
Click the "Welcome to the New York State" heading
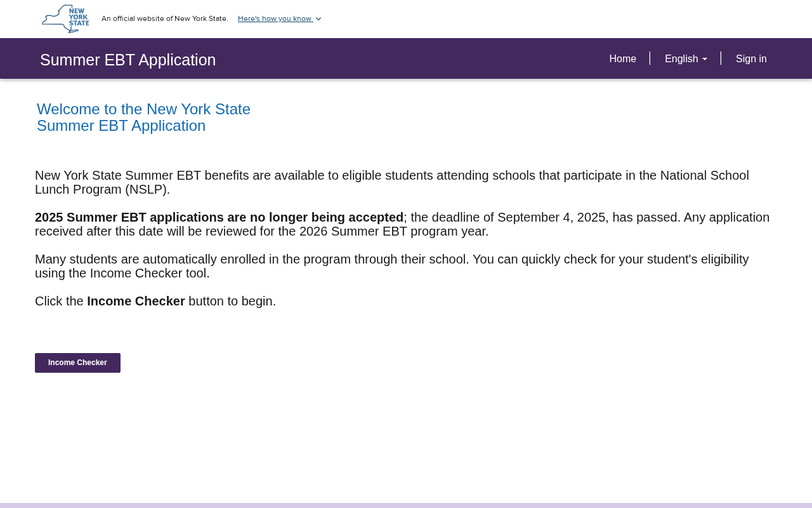pos(143,109)
